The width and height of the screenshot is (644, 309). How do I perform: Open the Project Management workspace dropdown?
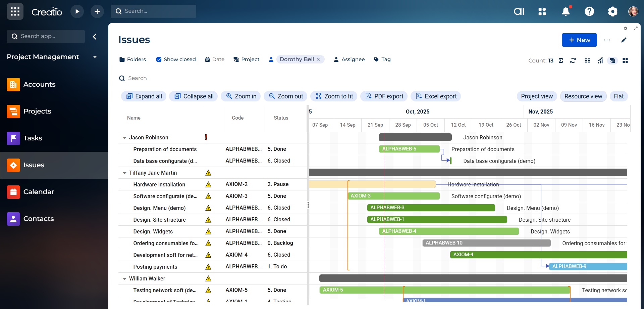95,57
